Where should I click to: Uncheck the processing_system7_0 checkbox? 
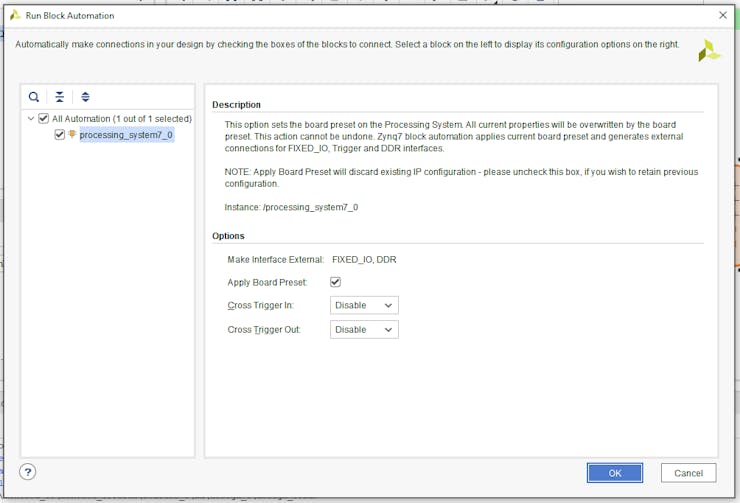pyautogui.click(x=60, y=135)
